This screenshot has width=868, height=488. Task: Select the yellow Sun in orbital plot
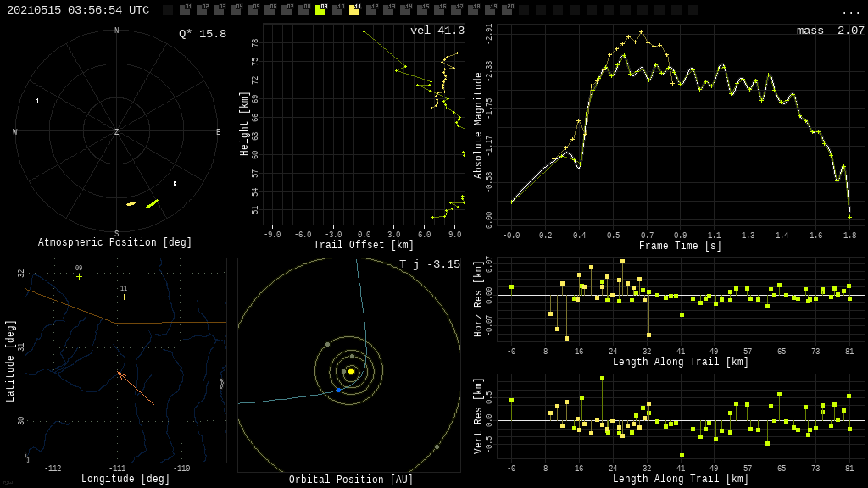(x=351, y=371)
